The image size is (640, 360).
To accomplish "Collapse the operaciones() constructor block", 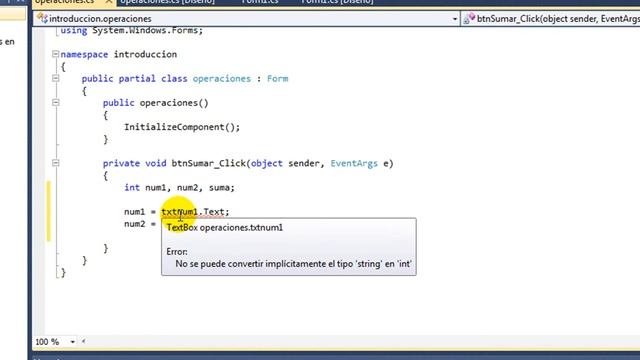I will (56, 103).
